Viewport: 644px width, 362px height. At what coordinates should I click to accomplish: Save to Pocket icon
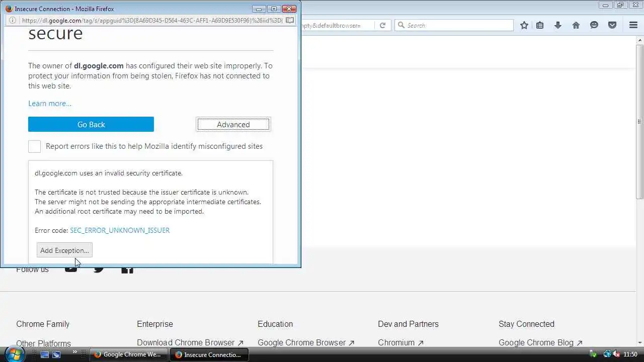(x=612, y=25)
